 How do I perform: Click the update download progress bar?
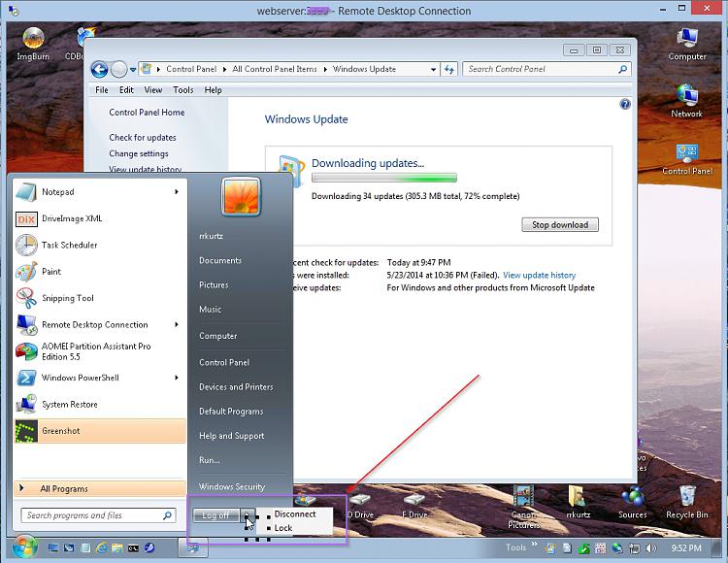(384, 178)
